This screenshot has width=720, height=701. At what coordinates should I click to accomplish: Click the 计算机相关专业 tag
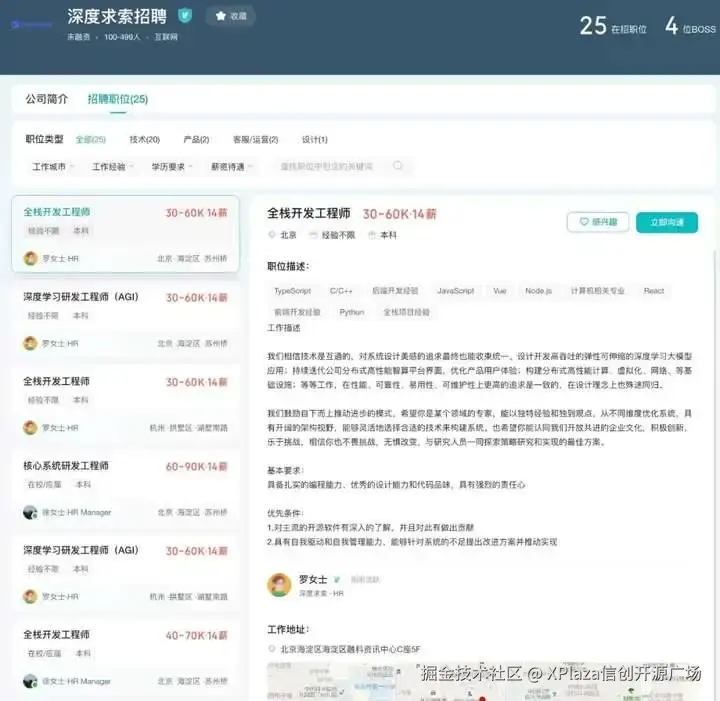pos(597,291)
